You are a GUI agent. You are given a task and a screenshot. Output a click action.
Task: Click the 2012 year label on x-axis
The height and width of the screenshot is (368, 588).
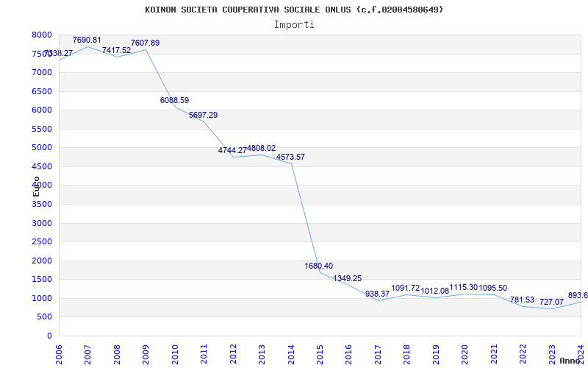(x=233, y=355)
